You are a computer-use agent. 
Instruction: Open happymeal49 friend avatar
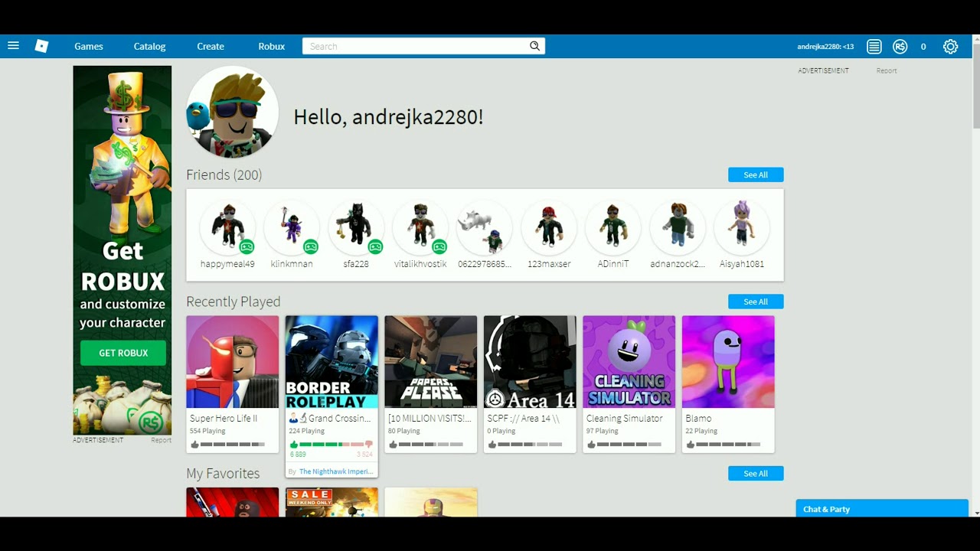227,227
